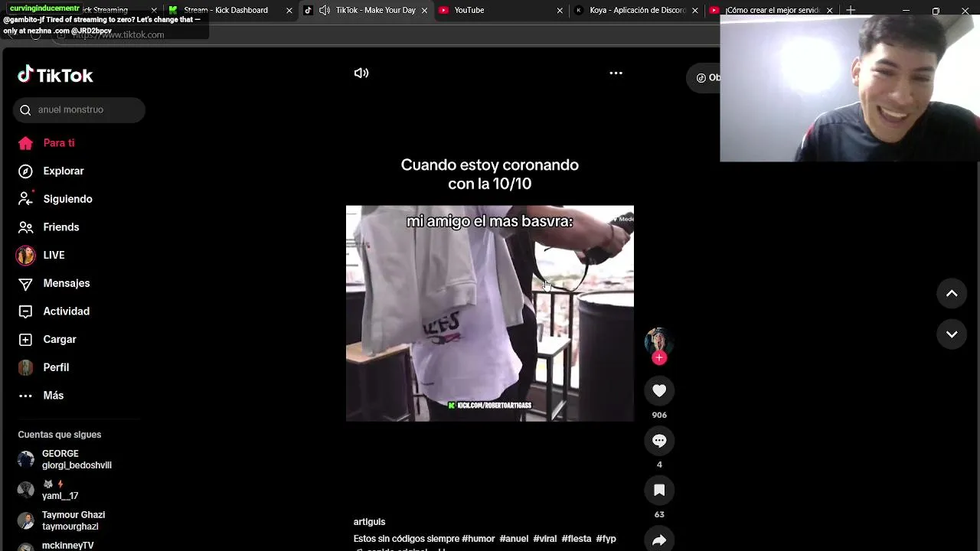Click the Explorar compass icon

[25, 171]
